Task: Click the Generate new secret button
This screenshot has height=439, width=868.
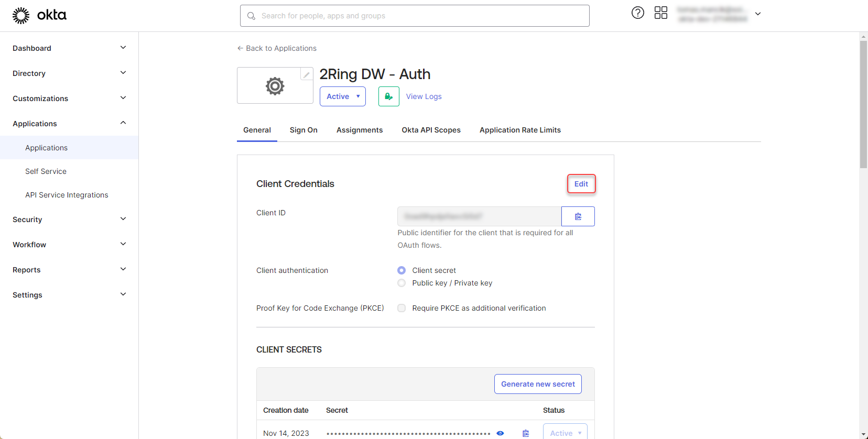Action: (538, 384)
